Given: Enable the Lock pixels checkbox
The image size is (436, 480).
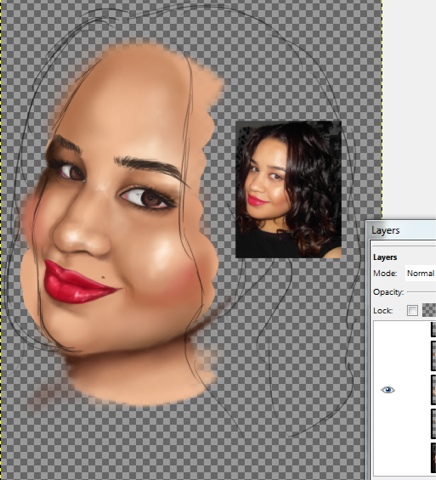Looking at the screenshot, I should [x=412, y=311].
